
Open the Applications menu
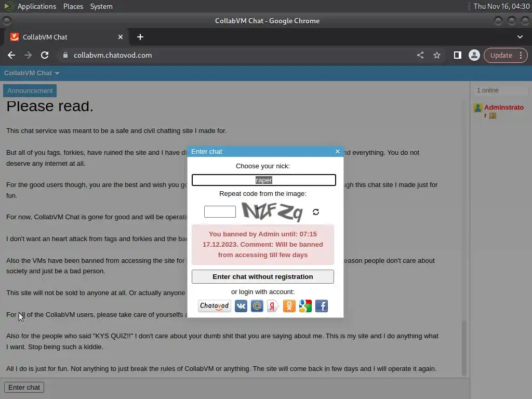pyautogui.click(x=37, y=6)
